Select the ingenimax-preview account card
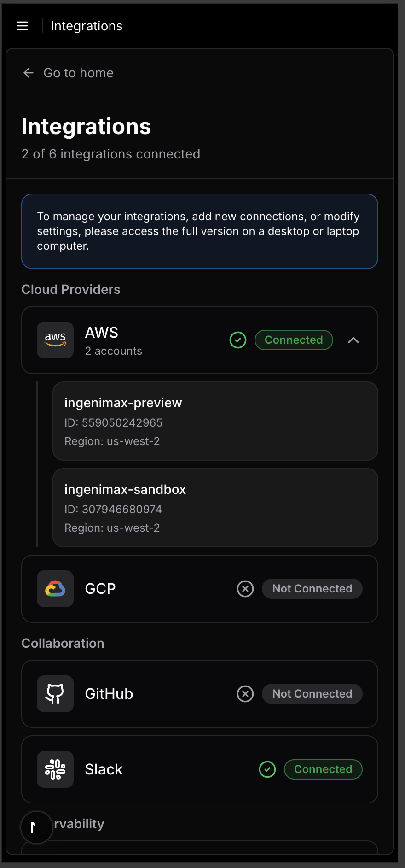405x868 pixels. pos(215,421)
